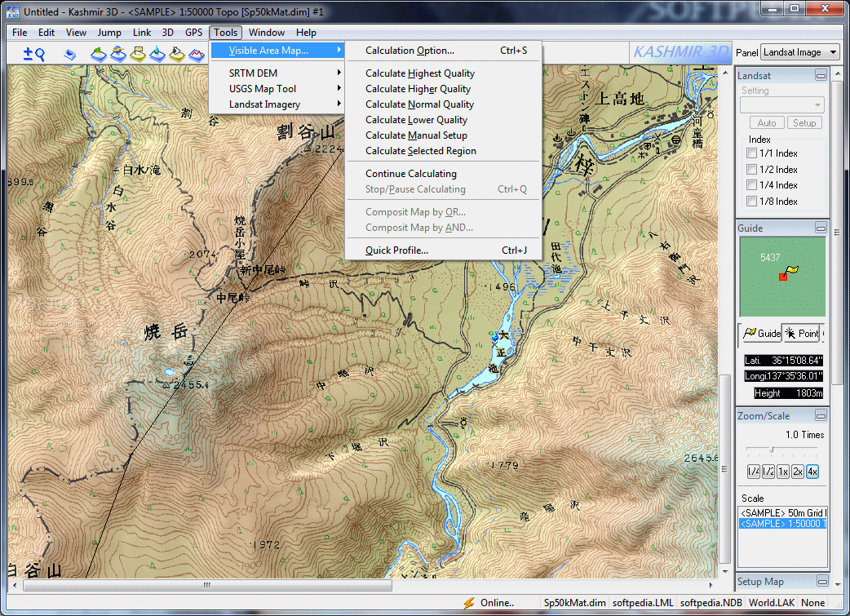This screenshot has width=850, height=616.
Task: Set zoom to 1/2 button
Action: (768, 472)
